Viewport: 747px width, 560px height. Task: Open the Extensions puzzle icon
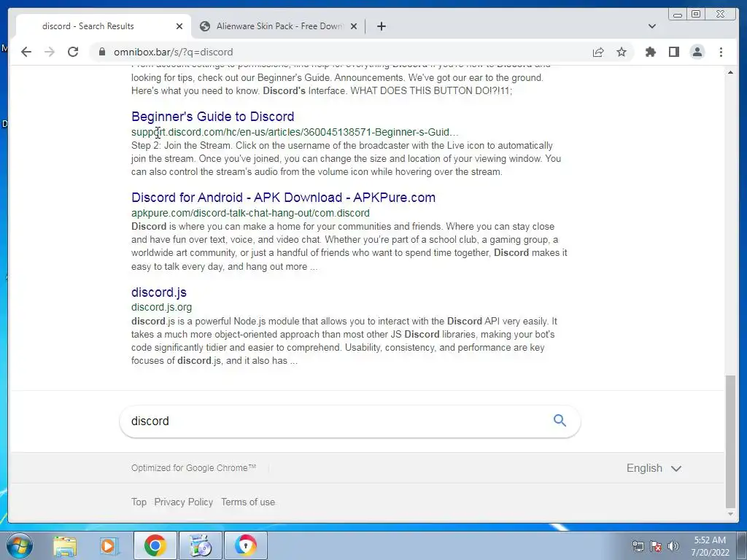[x=650, y=52]
